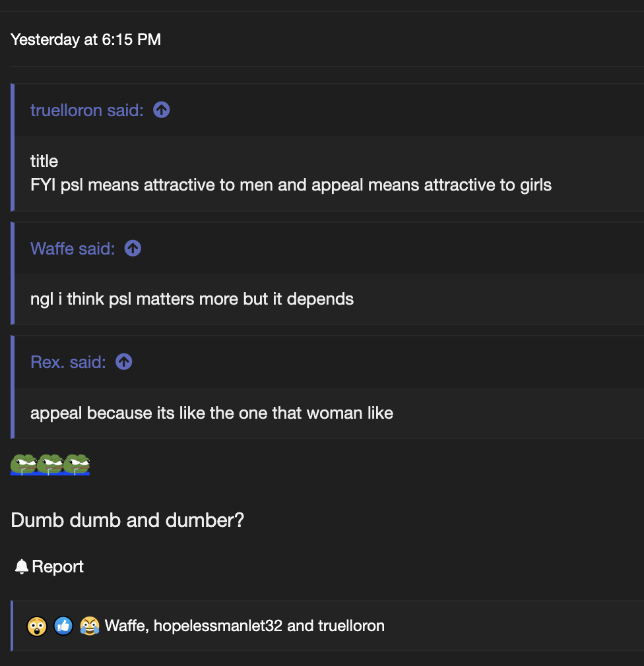Jump to truelloron's original post arrow
Screen dimensions: 644x666
(x=162, y=110)
